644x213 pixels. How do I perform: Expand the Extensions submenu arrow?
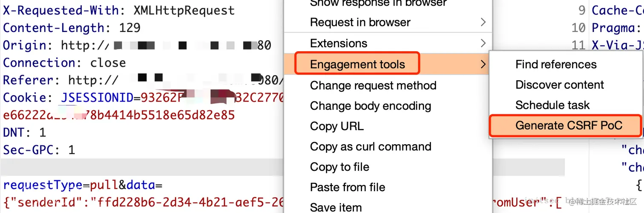[483, 43]
